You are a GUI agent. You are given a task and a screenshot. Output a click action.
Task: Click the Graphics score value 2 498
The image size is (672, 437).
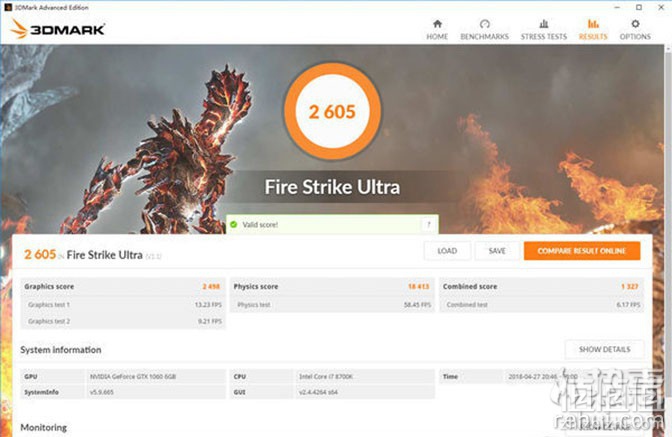211,286
